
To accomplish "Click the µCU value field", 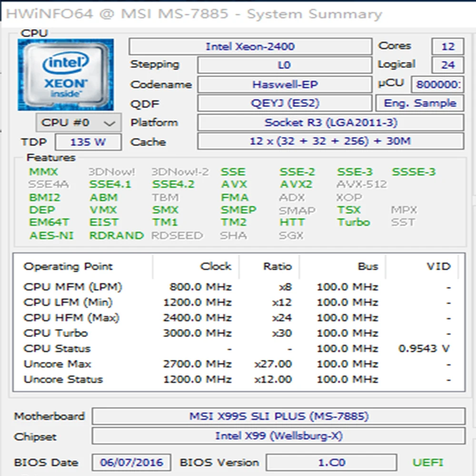I will 438,84.
